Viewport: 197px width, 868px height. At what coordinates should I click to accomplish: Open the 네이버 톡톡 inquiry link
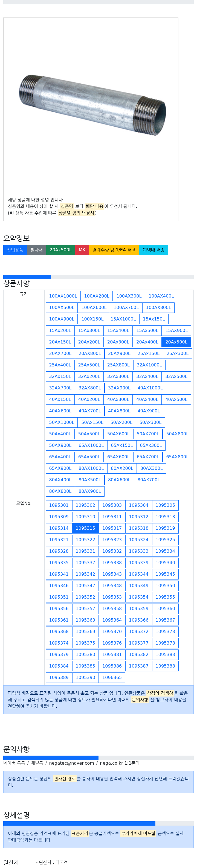[x=14, y=763]
